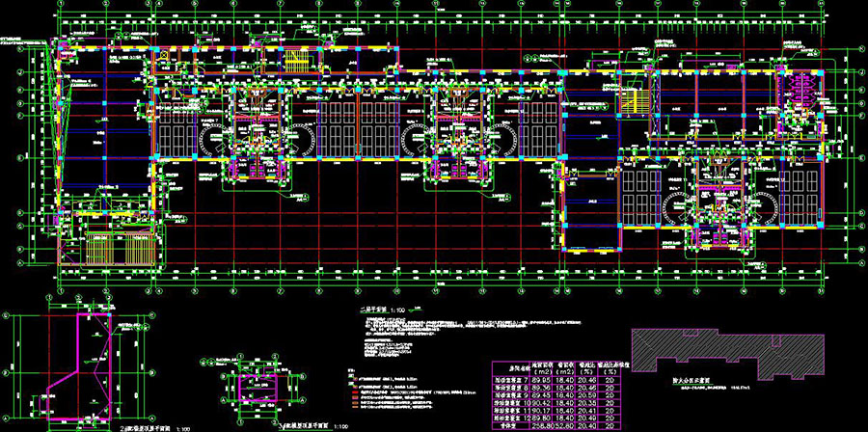This screenshot has width=868, height=432.
Task: Select the 20.41 ratio cell
Action: pos(586,411)
